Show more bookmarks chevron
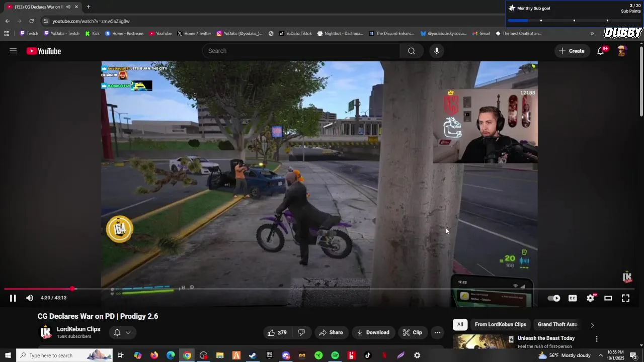Viewport: 644px width, 362px height. click(592, 34)
